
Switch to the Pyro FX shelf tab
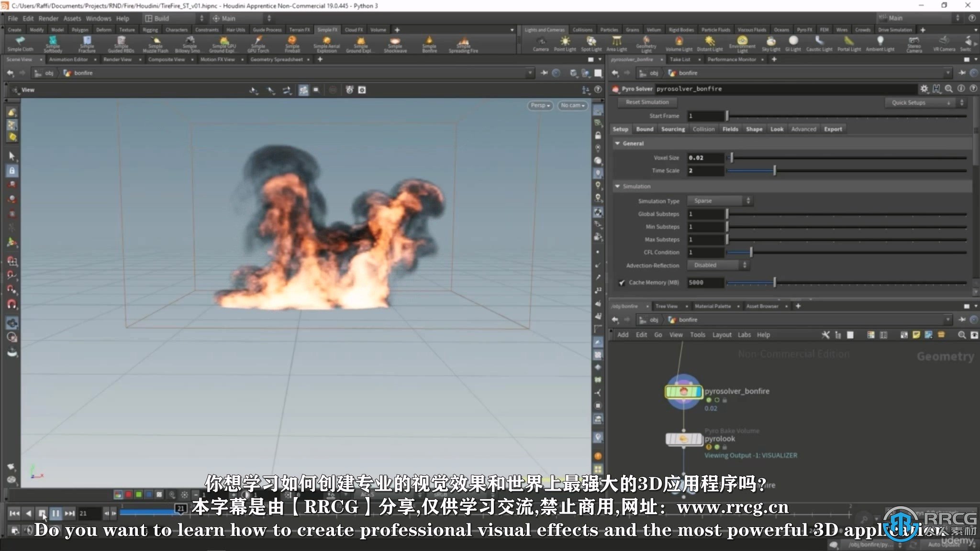804,30
